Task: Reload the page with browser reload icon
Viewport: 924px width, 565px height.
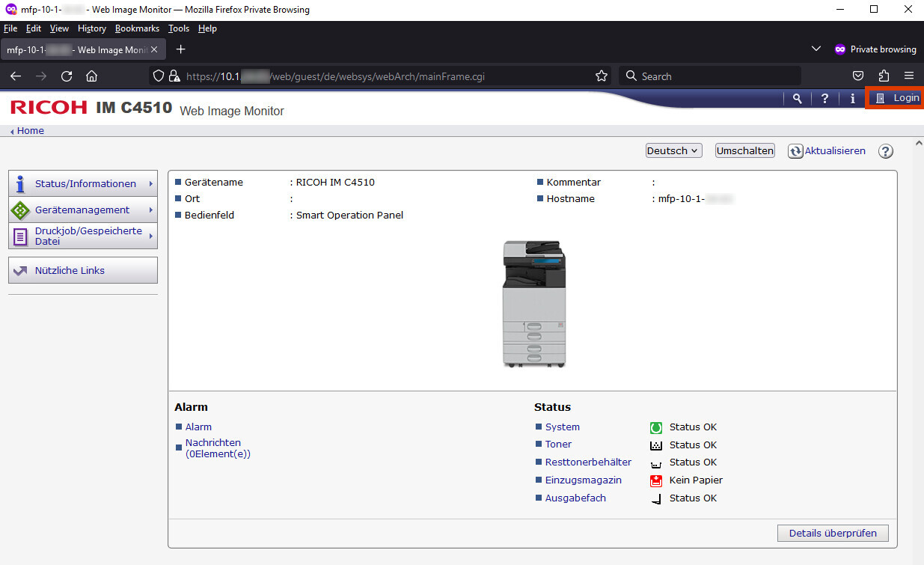Action: pyautogui.click(x=67, y=76)
